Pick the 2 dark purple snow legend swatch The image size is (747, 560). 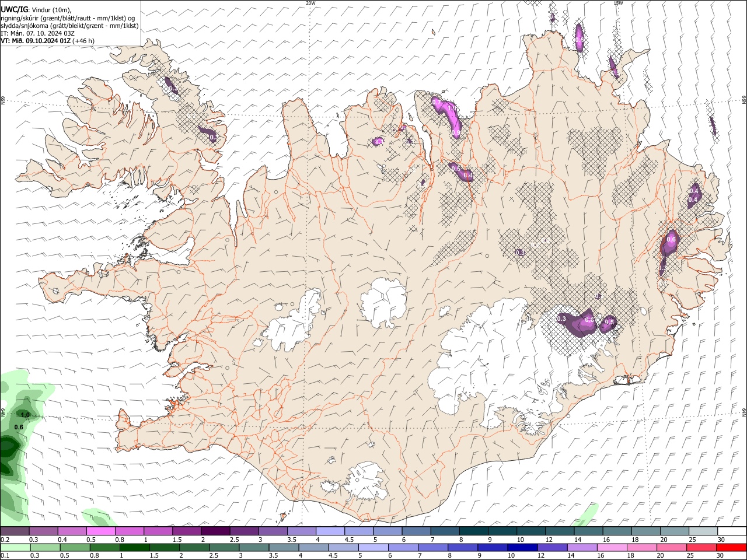click(x=215, y=531)
